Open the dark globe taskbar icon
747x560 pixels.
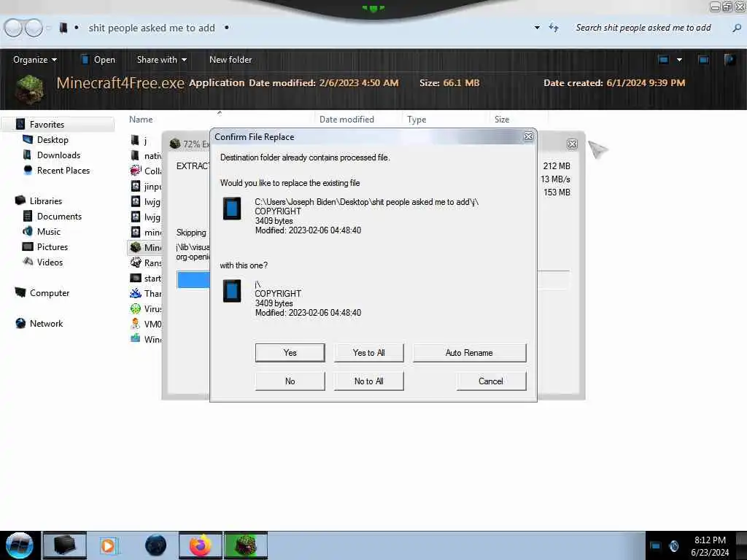click(x=155, y=545)
